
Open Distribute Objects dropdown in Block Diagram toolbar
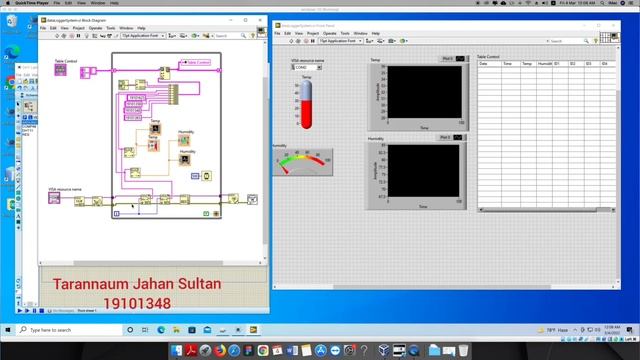(184, 36)
